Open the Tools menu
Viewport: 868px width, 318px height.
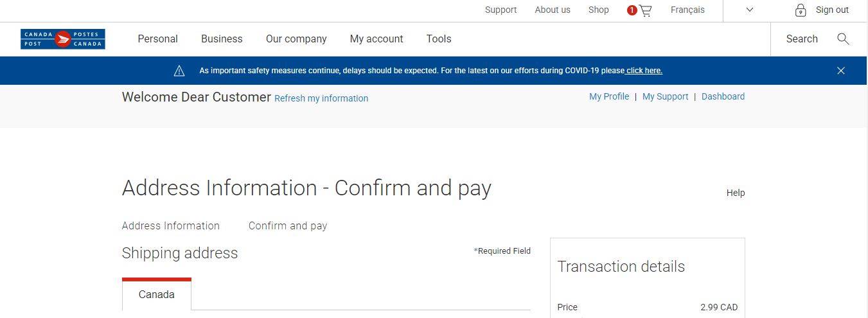click(x=439, y=39)
